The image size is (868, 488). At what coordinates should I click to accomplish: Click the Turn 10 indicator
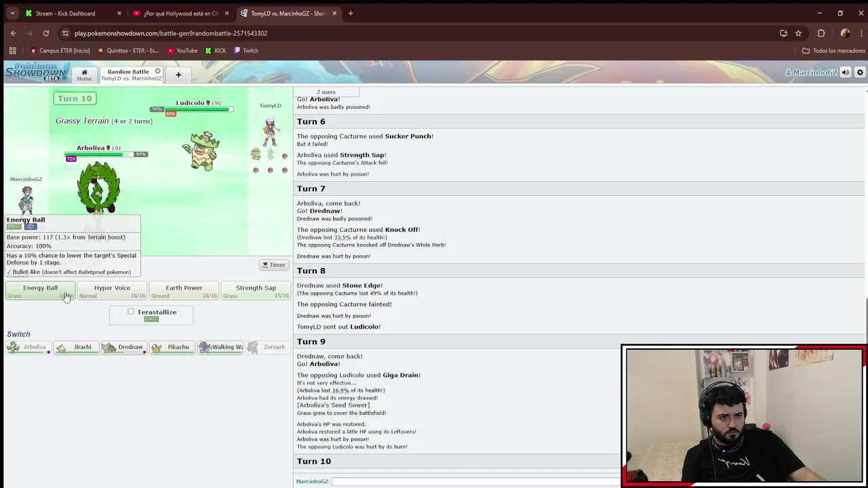click(x=75, y=98)
